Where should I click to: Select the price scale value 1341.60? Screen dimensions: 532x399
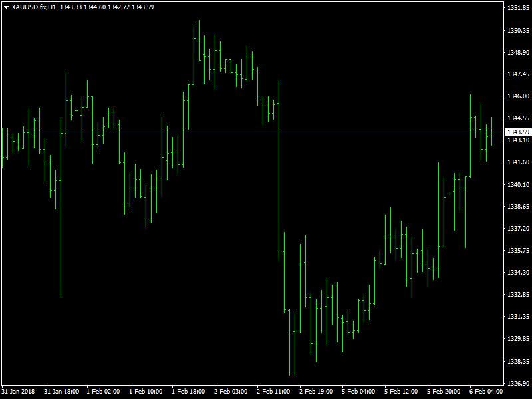point(518,162)
